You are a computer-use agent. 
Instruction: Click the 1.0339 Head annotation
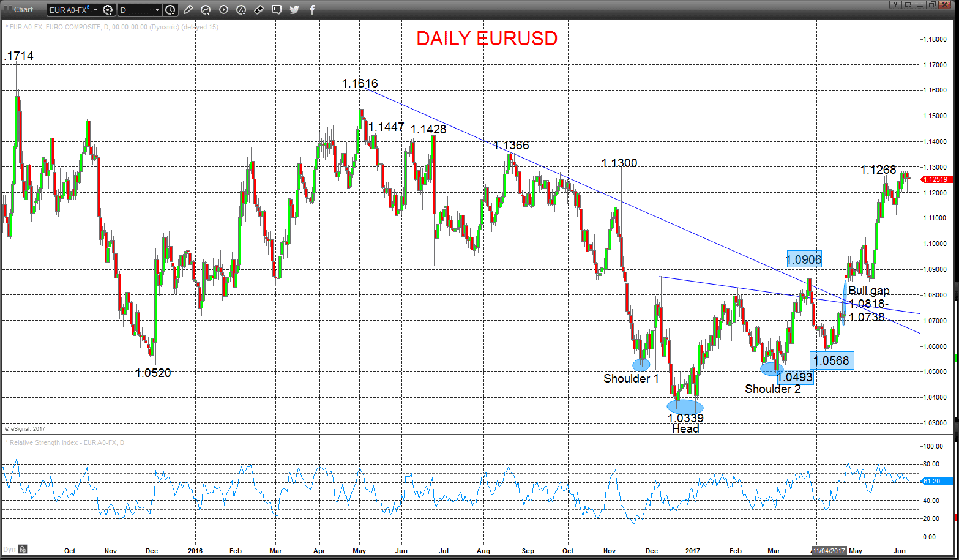tap(685, 423)
